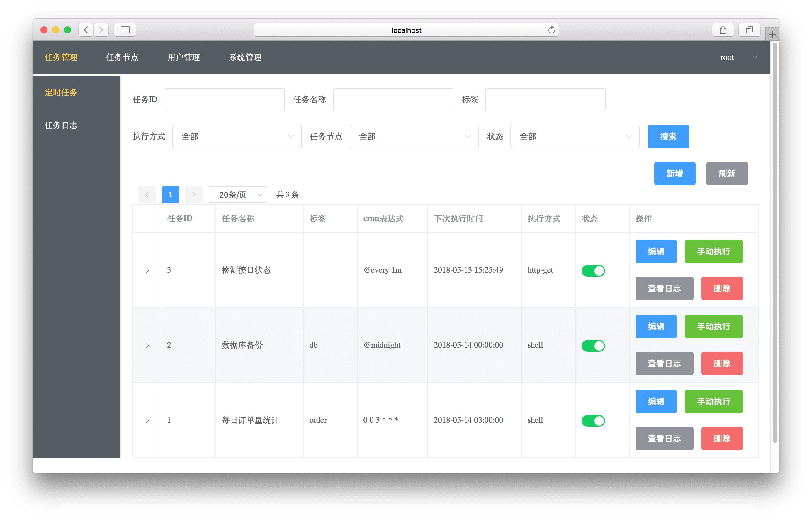Viewport: 812px width, 520px height.
Task: Click the browser reload icon
Action: pyautogui.click(x=552, y=30)
